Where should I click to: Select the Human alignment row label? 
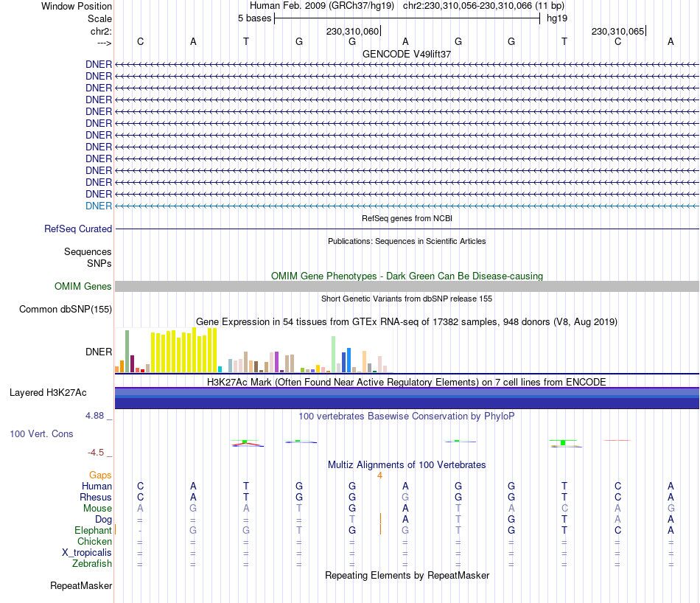pyautogui.click(x=97, y=486)
